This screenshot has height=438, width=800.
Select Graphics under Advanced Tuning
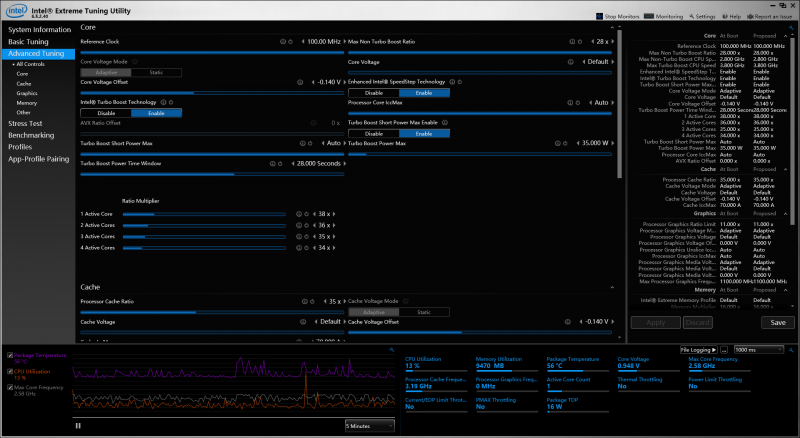point(27,93)
